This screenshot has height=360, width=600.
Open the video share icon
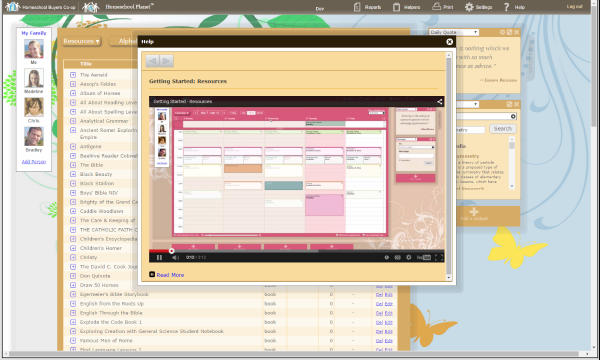pos(440,101)
